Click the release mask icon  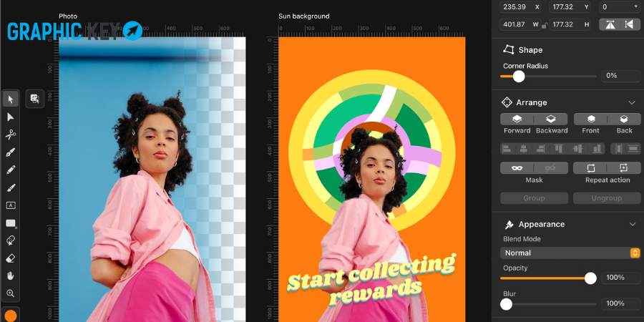pos(551,168)
